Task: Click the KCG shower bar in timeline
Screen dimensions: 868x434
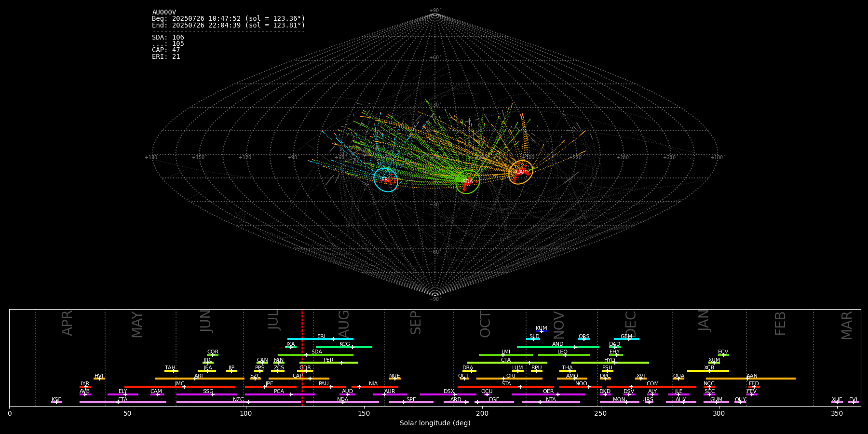Action: [x=344, y=347]
